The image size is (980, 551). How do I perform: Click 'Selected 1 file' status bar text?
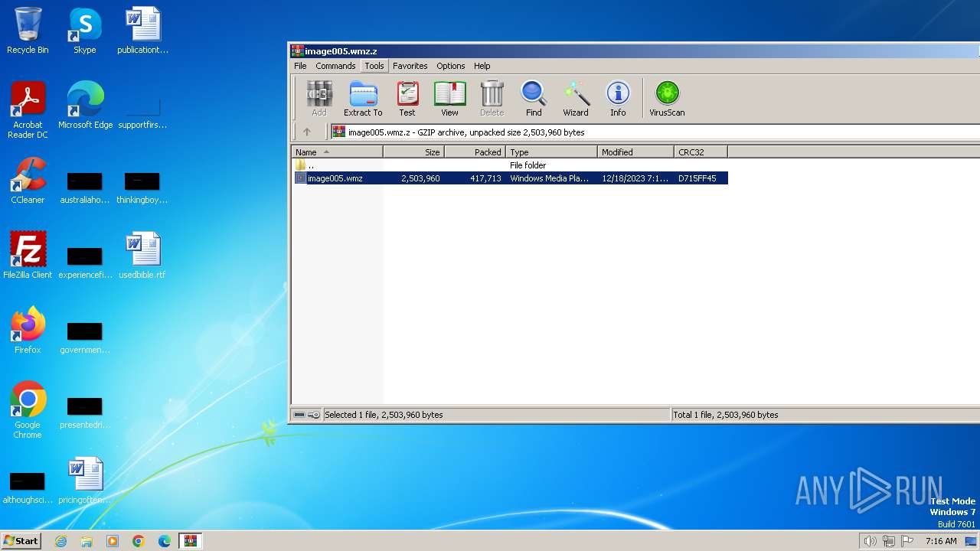384,415
